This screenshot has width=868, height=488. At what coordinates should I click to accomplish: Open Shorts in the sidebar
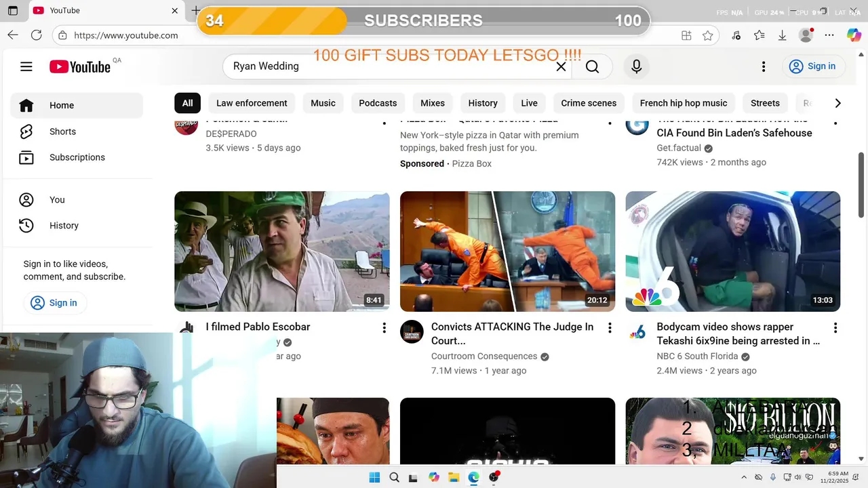(77, 131)
